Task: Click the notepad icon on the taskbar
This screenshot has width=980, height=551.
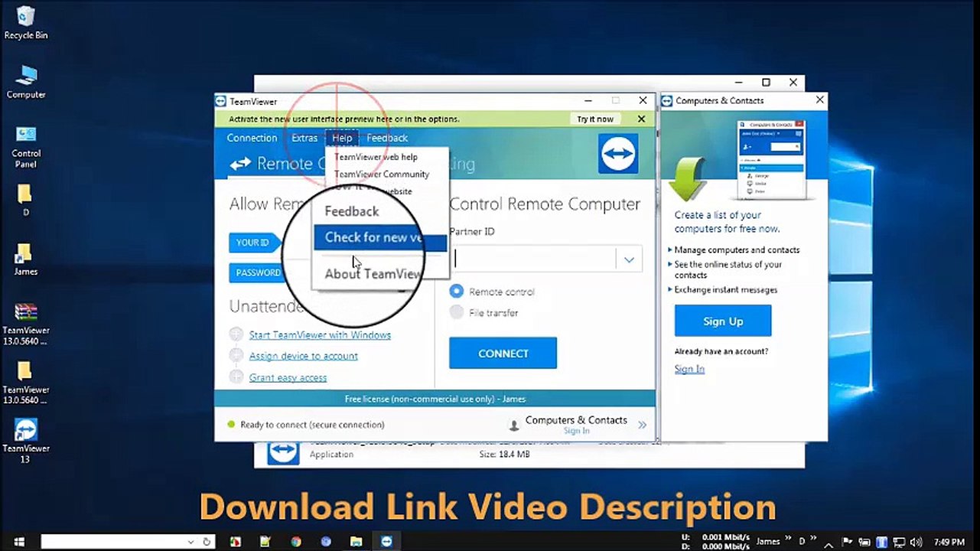Action: (265, 541)
